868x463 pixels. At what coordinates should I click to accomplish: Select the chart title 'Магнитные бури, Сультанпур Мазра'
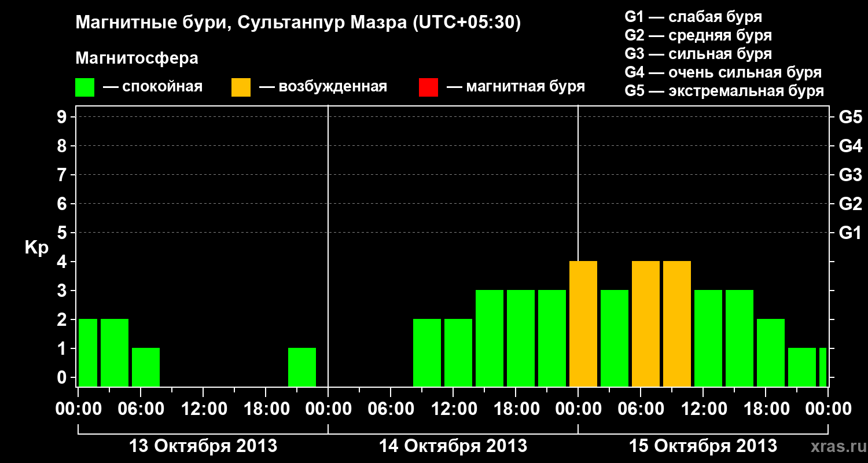pyautogui.click(x=240, y=24)
